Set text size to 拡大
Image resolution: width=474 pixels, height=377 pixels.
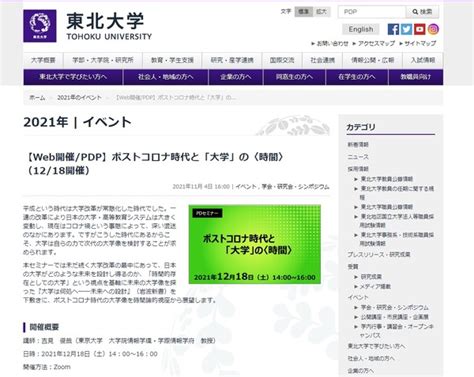click(x=321, y=12)
